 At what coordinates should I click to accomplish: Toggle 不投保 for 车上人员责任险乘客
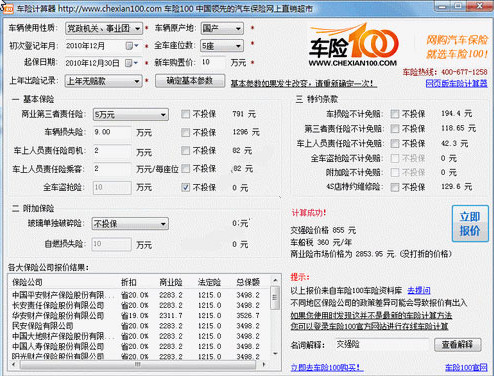185,169
